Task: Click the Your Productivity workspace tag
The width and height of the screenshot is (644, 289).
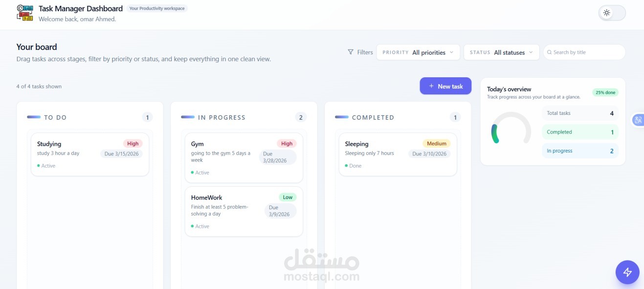Action: 157,8
